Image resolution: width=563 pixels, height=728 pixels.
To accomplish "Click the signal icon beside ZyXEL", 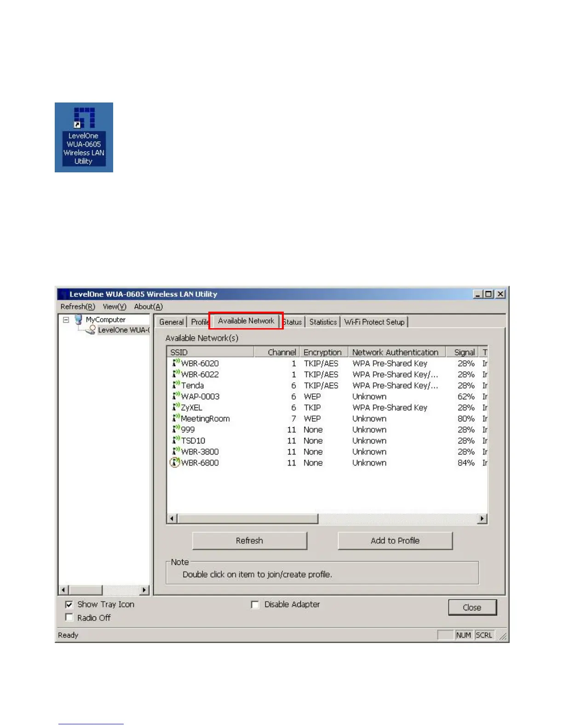I will (176, 407).
